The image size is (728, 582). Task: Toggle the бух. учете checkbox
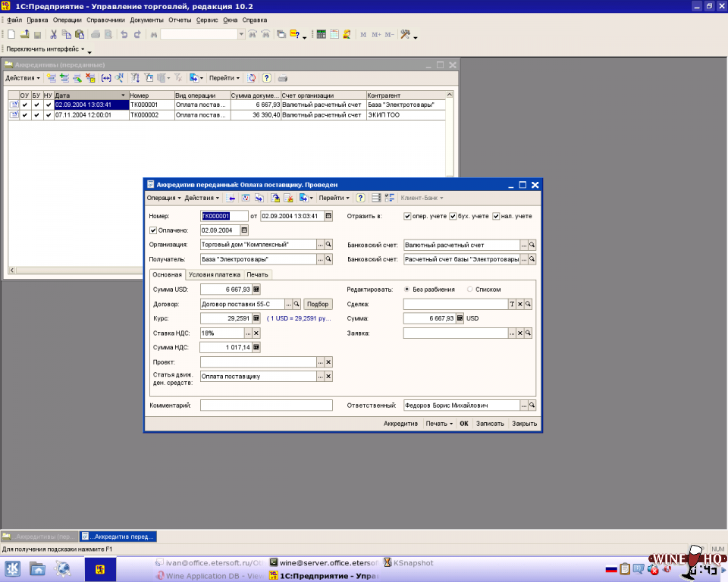453,216
